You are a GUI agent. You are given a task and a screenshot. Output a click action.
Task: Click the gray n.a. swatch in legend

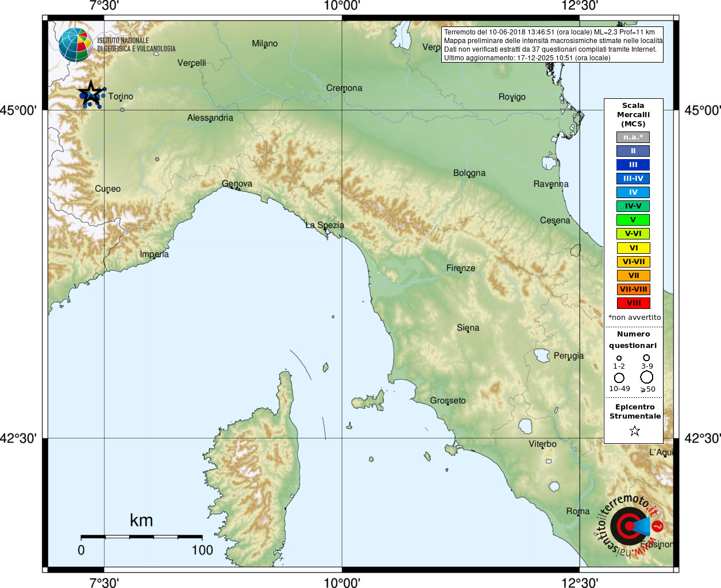coord(633,137)
